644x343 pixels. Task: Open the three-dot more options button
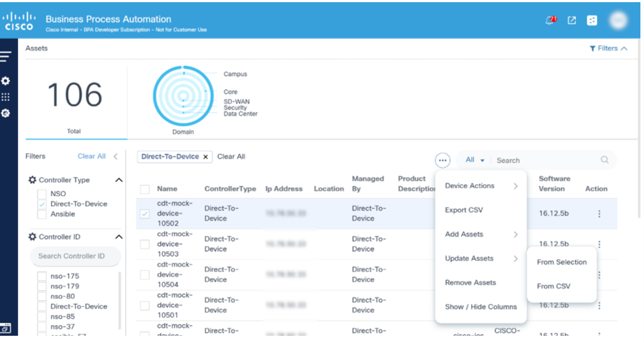pyautogui.click(x=443, y=161)
